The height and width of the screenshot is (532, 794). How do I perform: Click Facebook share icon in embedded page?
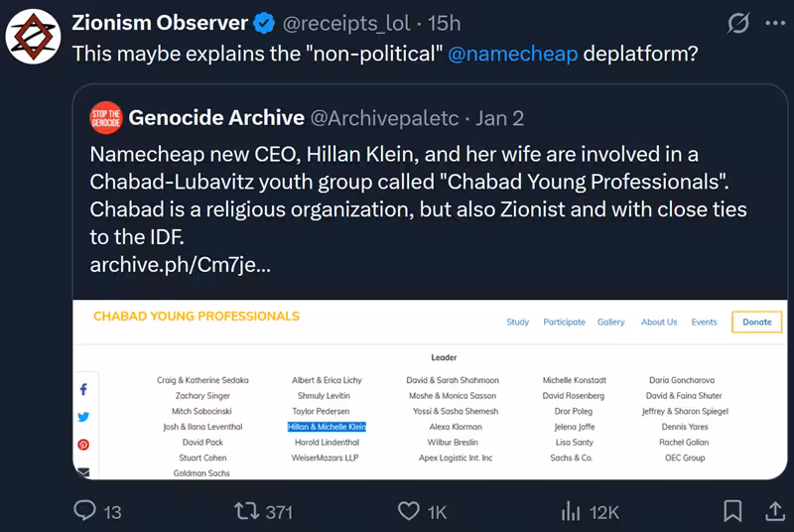coord(83,390)
